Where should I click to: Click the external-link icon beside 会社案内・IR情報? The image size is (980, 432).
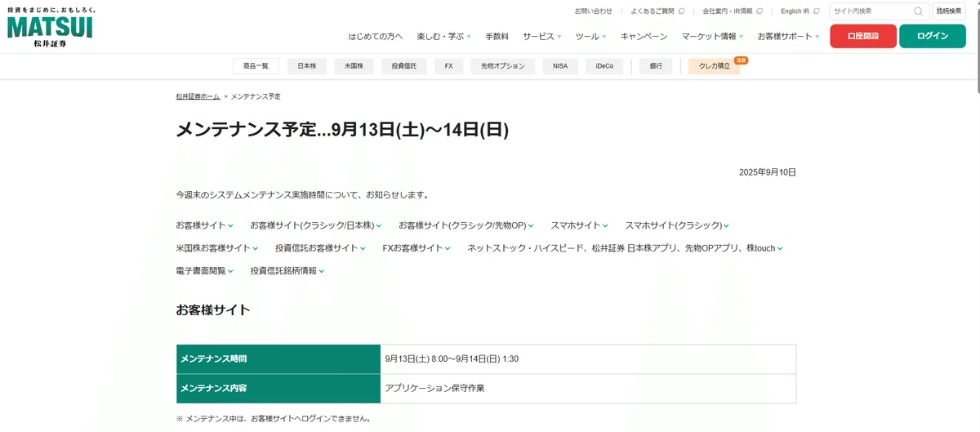759,11
